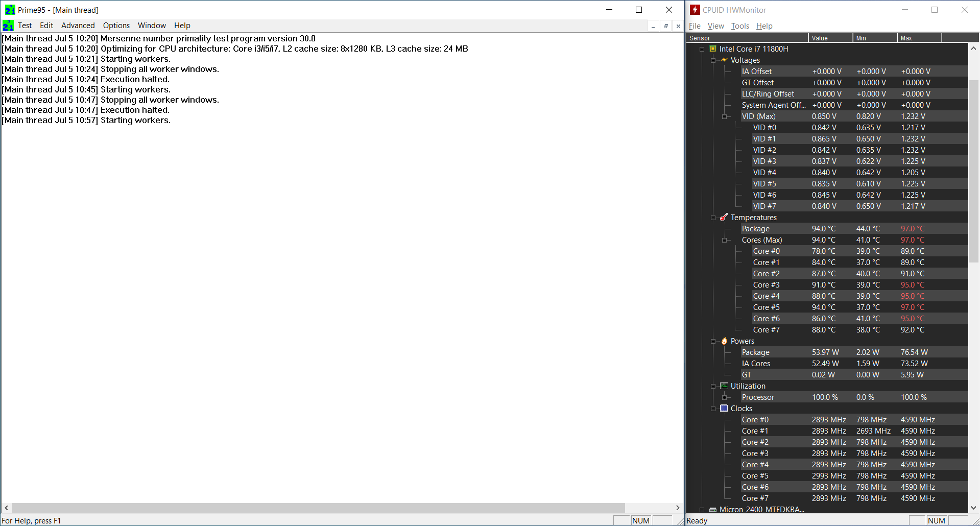Click the Intel Core i7 11800H chip icon
The image size is (980, 526).
click(x=712, y=49)
